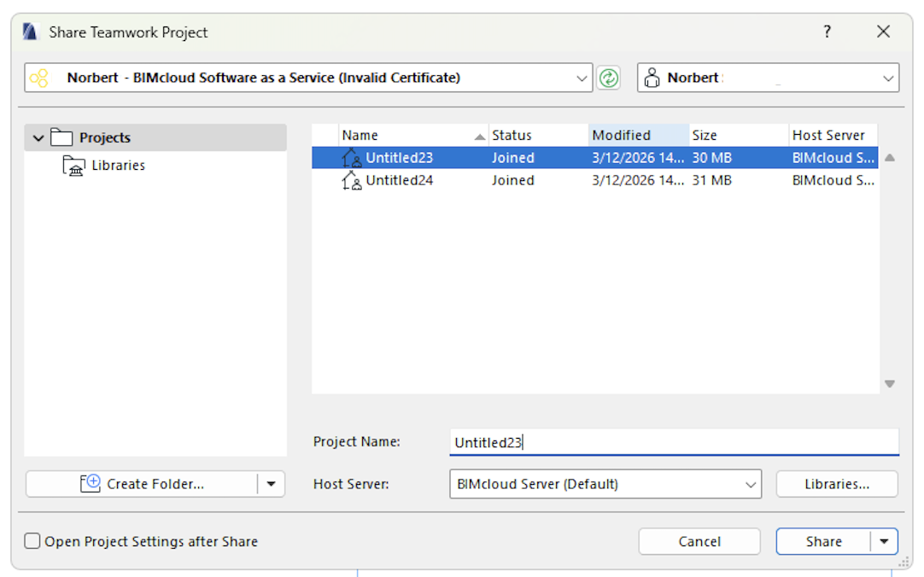924x577 pixels.
Task: Click Joined status of Untitled24
Action: pos(513,180)
